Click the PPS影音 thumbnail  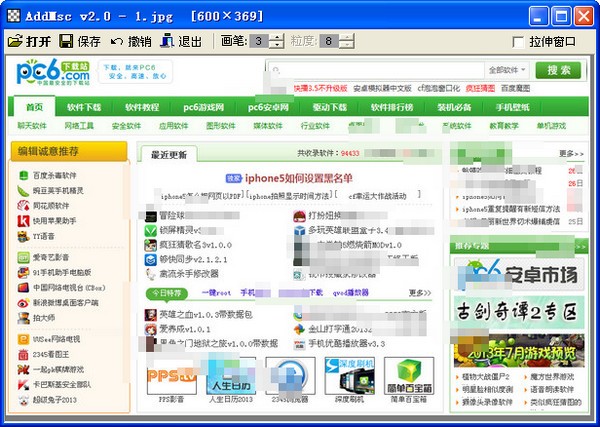pos(171,376)
